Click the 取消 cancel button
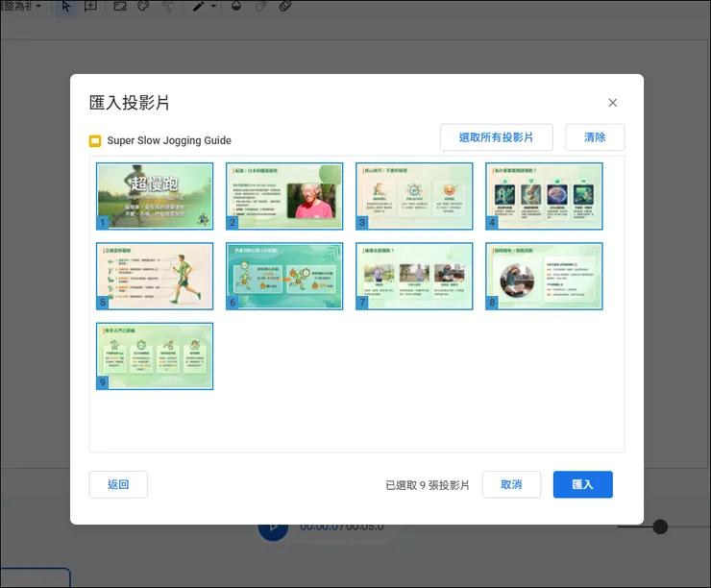 [511, 484]
